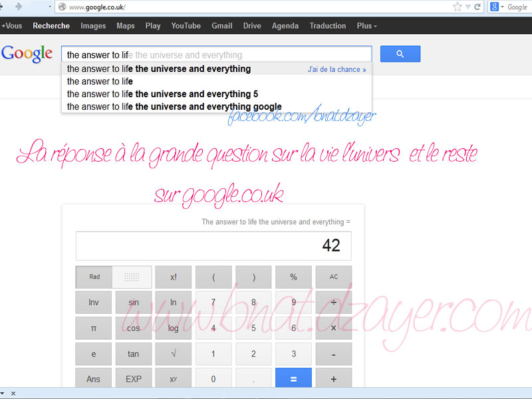Click the percent key
This screenshot has width=532, height=399.
293,277
